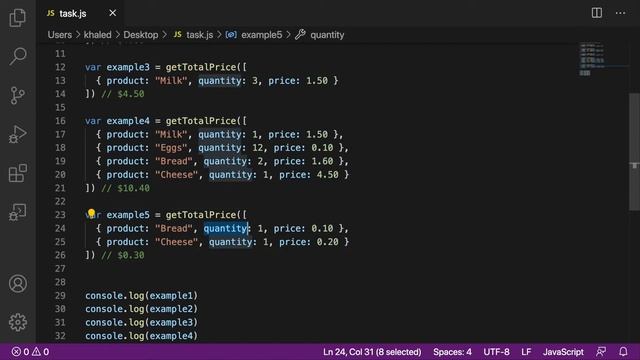Click console.log(example3) statement
This screenshot has height=360, width=640.
tap(141, 322)
